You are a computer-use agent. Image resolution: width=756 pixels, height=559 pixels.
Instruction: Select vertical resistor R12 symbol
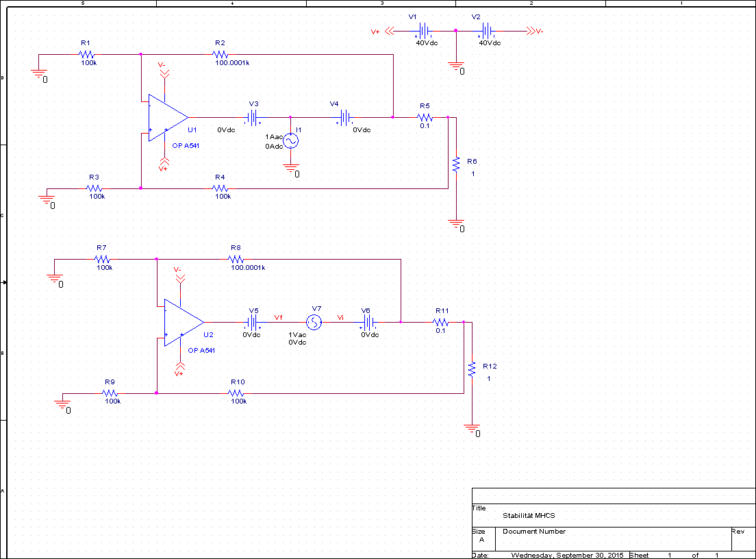point(472,369)
